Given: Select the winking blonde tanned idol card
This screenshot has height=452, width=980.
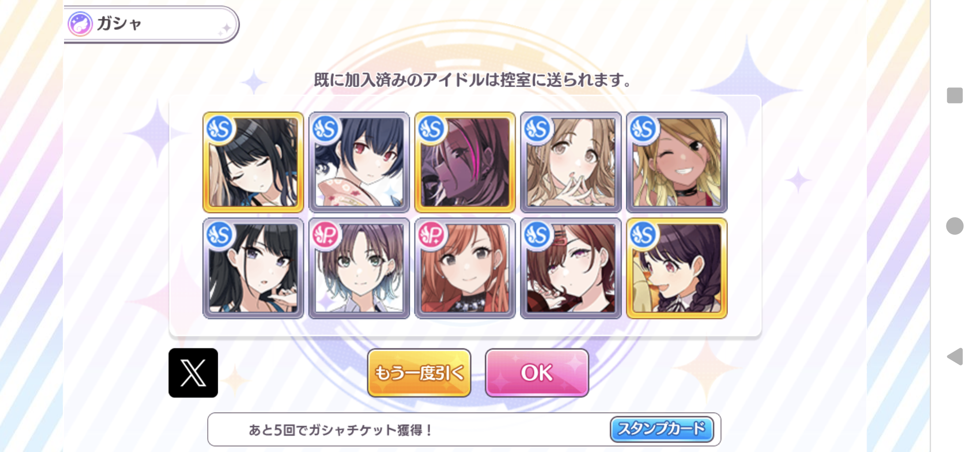Looking at the screenshot, I should coord(677,162).
